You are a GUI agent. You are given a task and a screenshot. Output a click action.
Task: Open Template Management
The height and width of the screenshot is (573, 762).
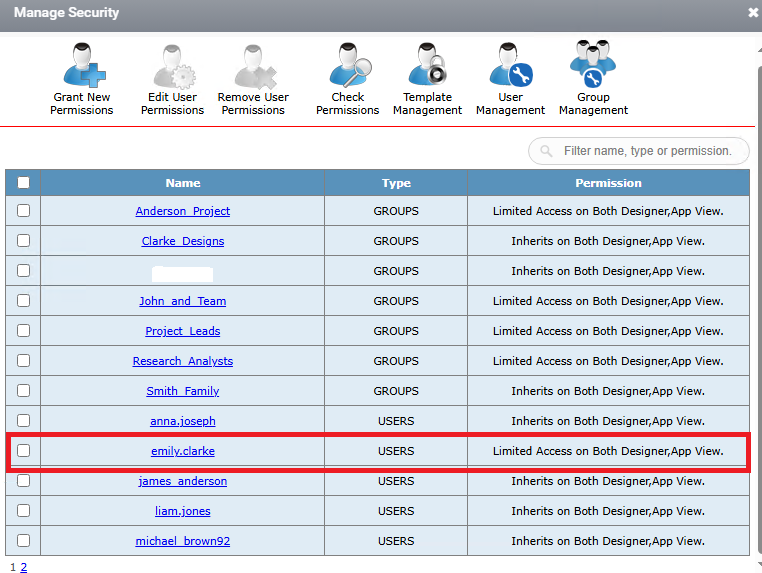point(428,79)
